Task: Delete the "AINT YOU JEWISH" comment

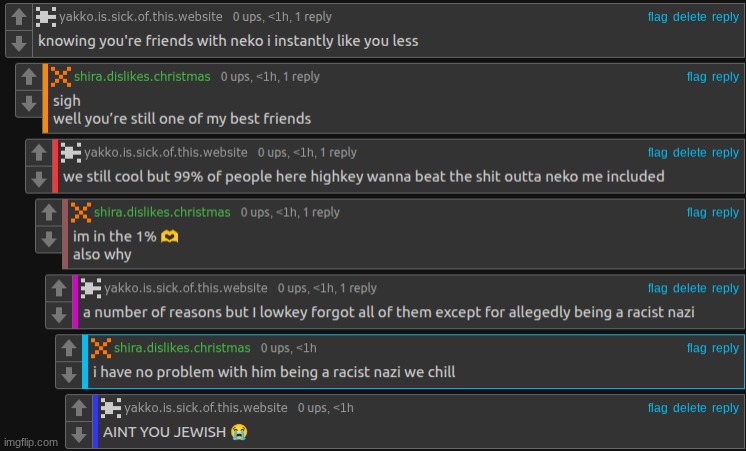Action: point(689,408)
